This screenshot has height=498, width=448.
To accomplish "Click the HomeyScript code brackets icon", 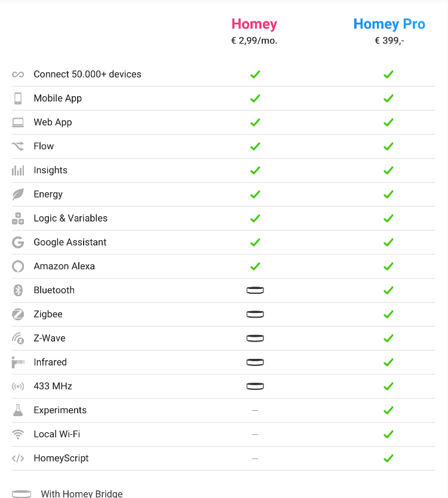I will (x=18, y=459).
